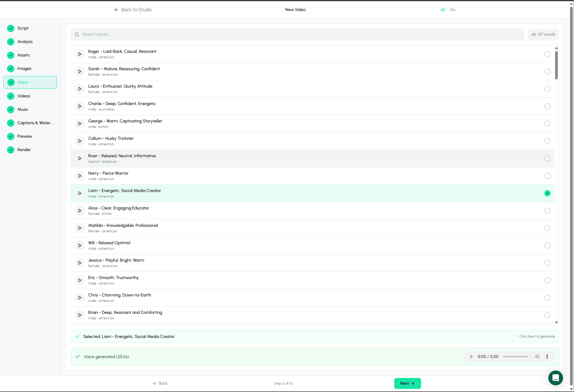
Task: Click the Search voices input field
Action: (214, 34)
